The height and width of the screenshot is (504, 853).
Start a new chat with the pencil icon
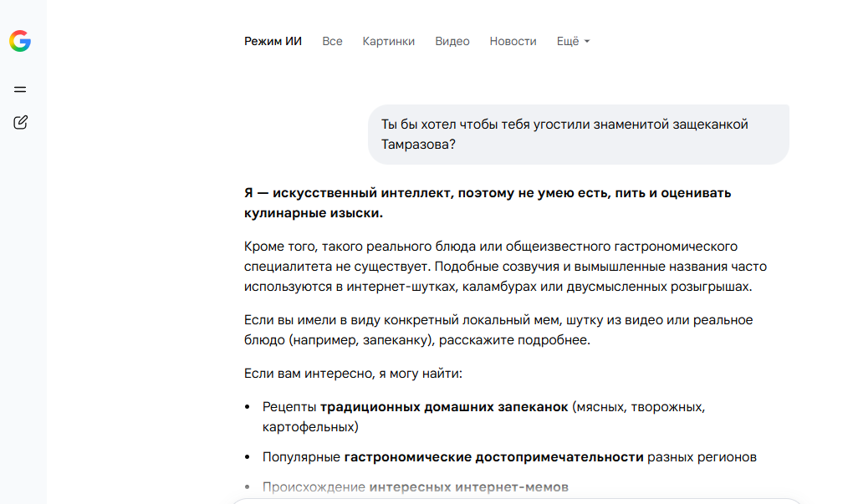(20, 122)
